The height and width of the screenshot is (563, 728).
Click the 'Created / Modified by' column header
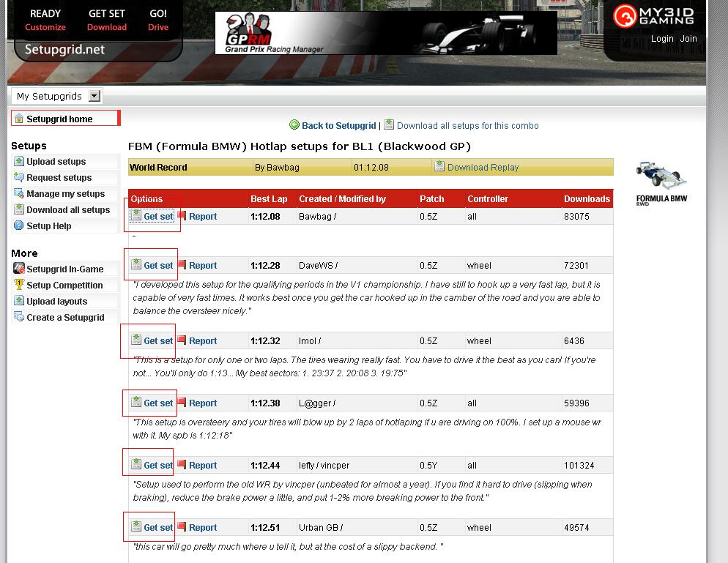tap(342, 198)
